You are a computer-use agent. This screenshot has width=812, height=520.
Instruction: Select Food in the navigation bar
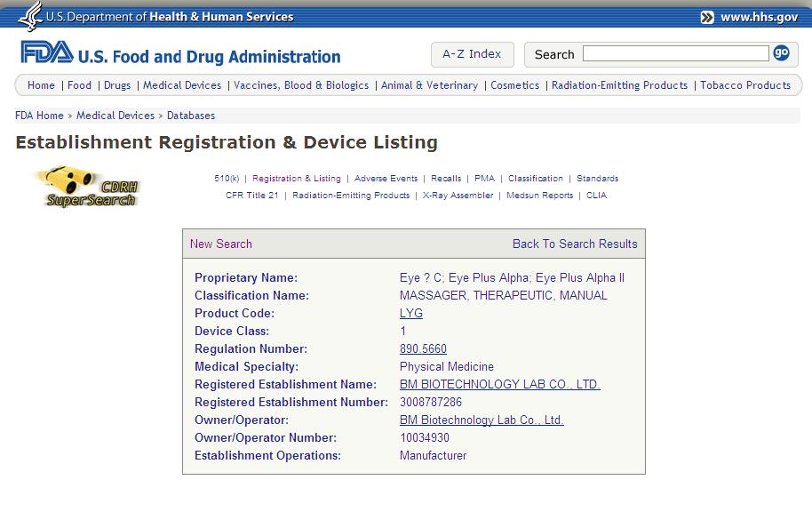coord(79,85)
